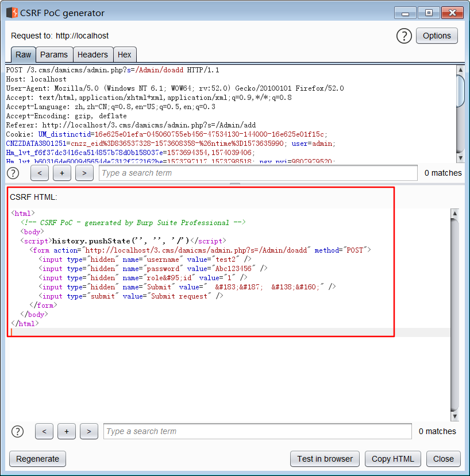Click the 'Request to: http://localhost' label
Image resolution: width=470 pixels, height=476 pixels.
point(60,36)
